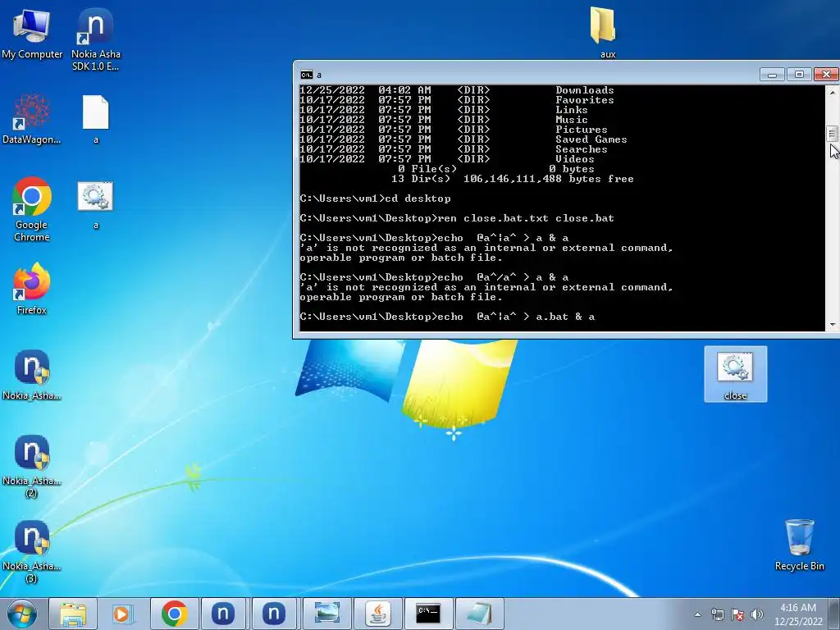Open the Recycle Bin

coord(799,545)
